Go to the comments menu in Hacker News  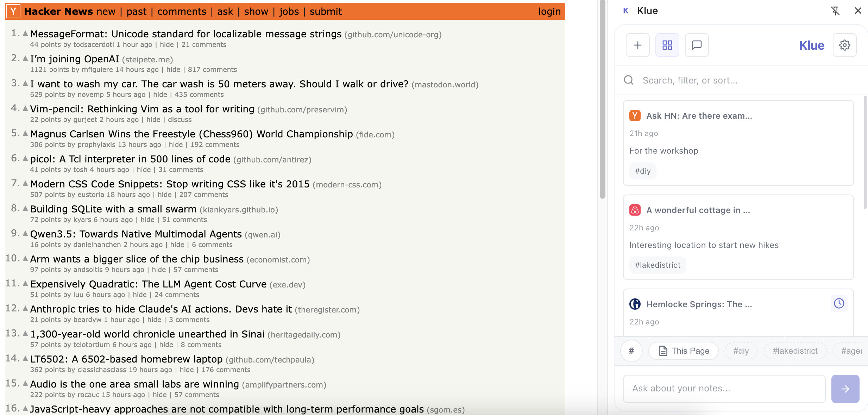point(182,11)
